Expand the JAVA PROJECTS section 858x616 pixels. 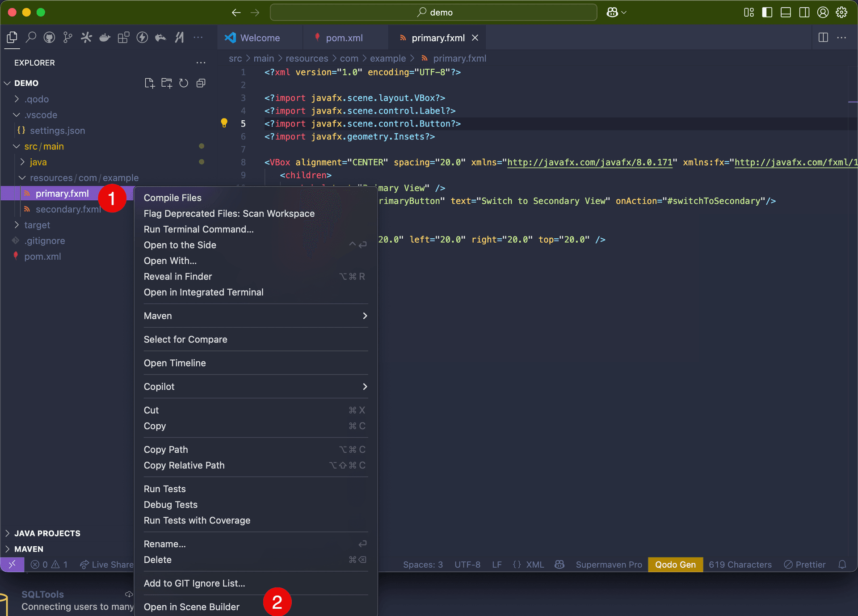47,533
